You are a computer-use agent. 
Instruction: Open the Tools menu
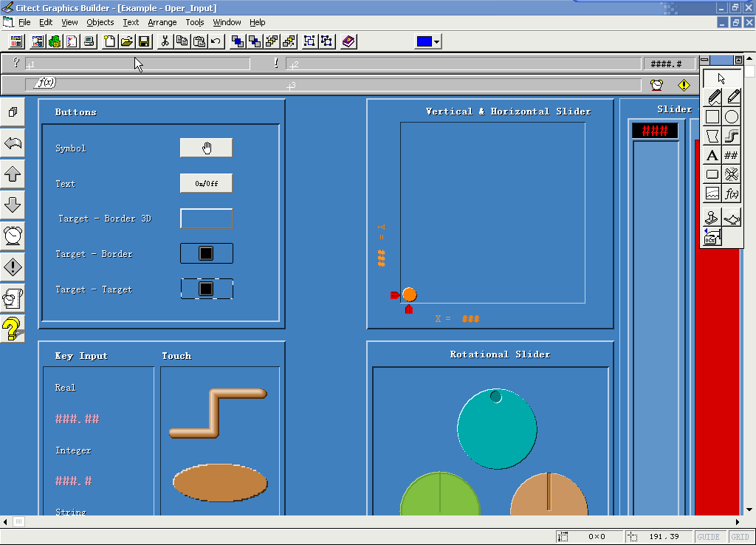pyautogui.click(x=195, y=22)
